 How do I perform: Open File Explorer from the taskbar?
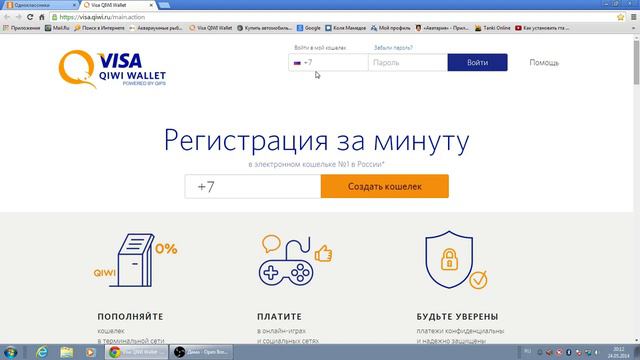point(66,352)
